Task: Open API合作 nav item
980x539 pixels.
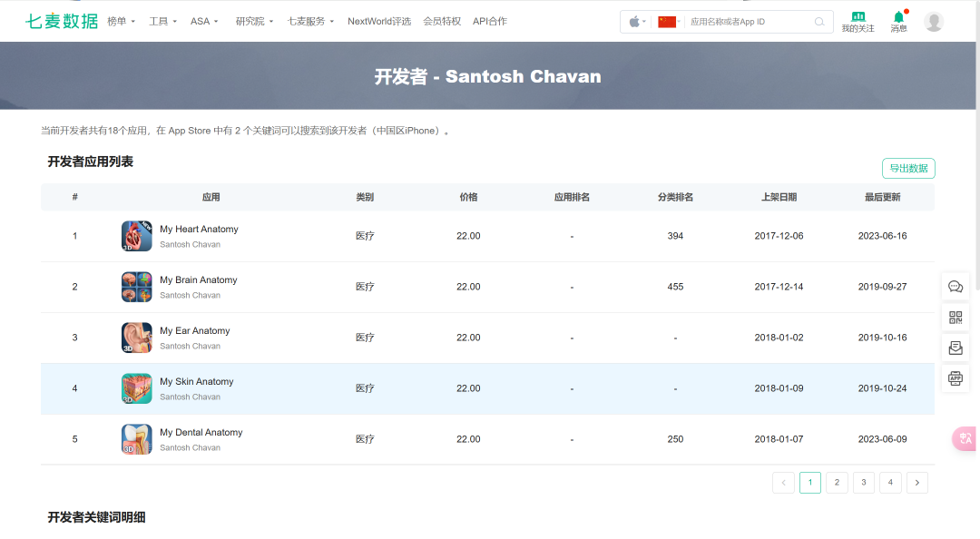Action: coord(490,21)
